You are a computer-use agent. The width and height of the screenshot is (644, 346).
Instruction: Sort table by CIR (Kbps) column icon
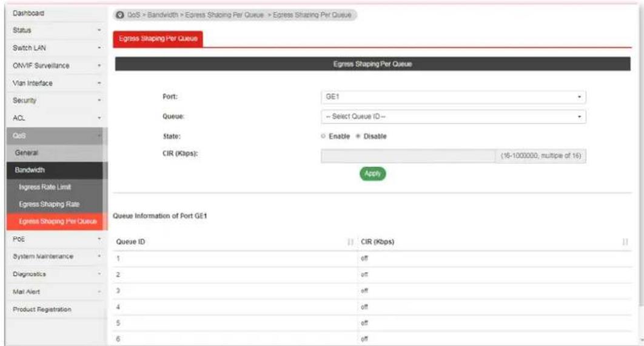625,242
